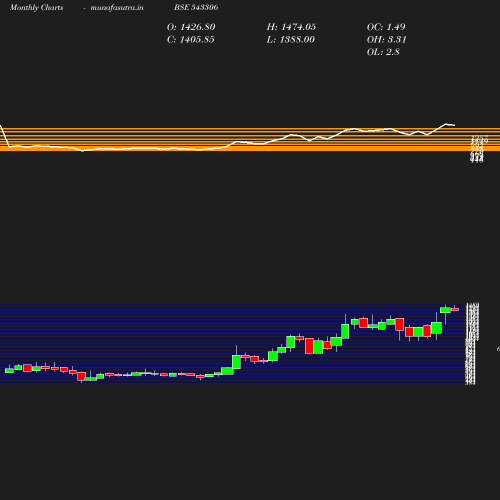
Task: Click the 'OC: 1.49' statistic
Action: click(386, 27)
